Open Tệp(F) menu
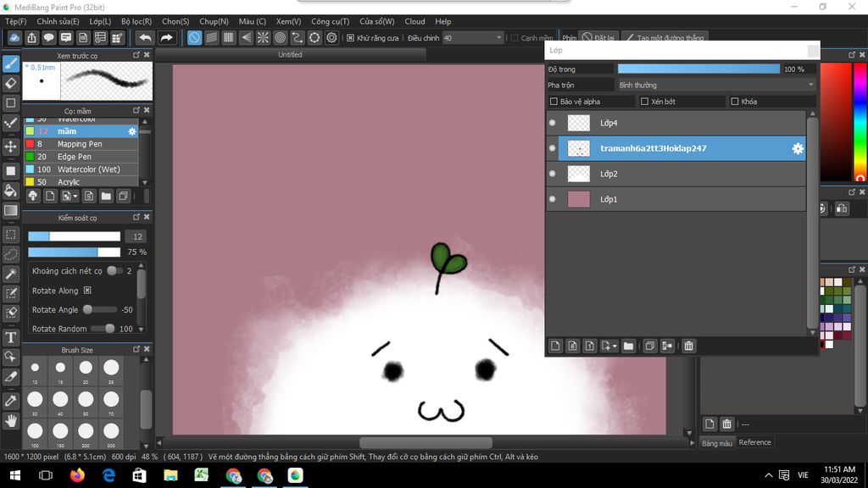This screenshot has height=488, width=868. tap(15, 21)
